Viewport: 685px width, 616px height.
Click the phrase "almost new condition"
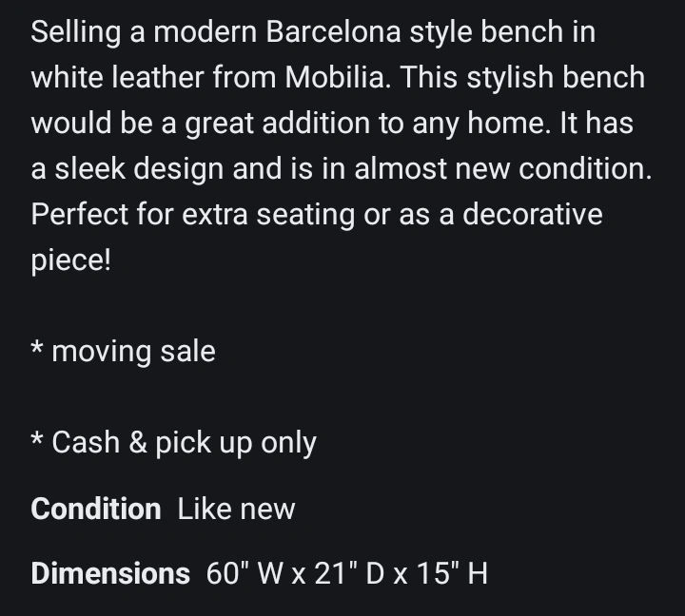503,168
